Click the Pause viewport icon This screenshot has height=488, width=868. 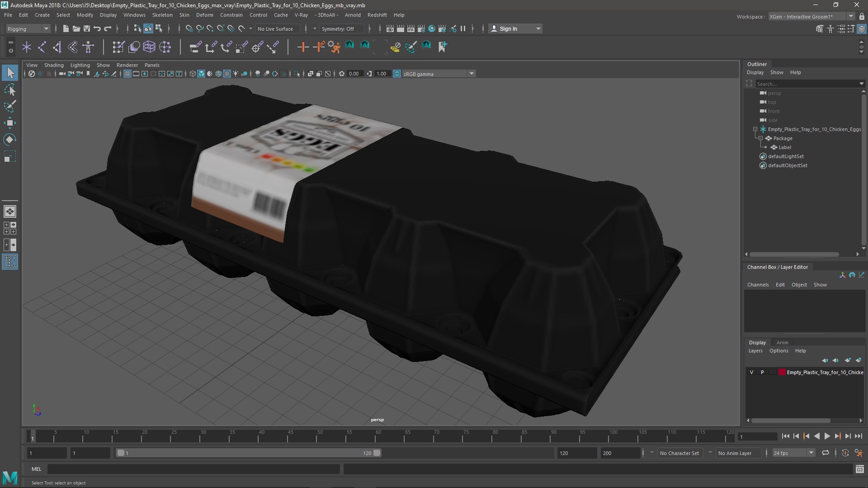463,28
